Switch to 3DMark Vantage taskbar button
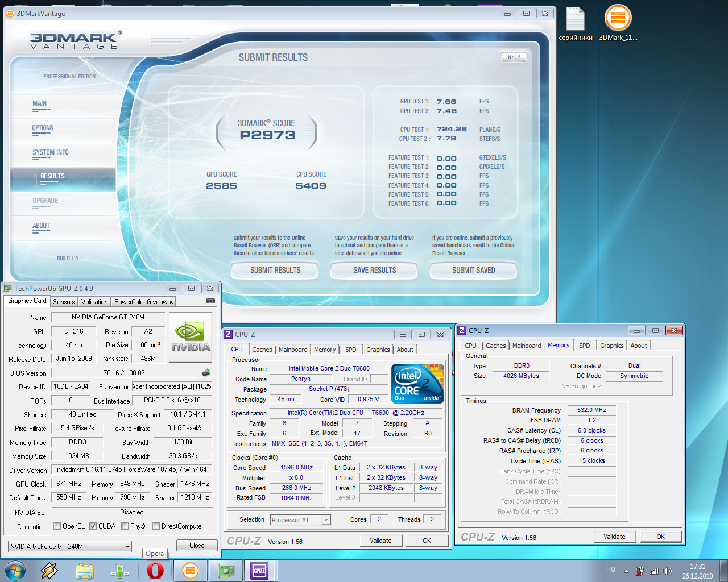This screenshot has height=582, width=728. click(190, 571)
